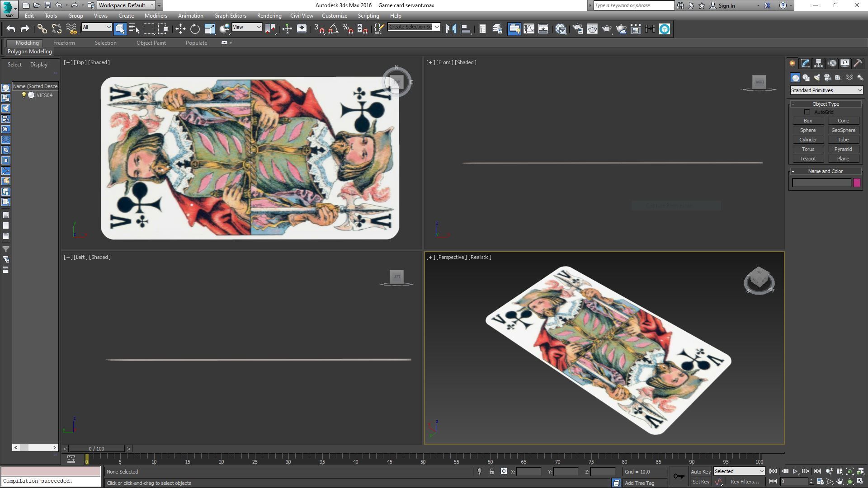Click the Plane button
The width and height of the screenshot is (868, 488).
pyautogui.click(x=843, y=159)
